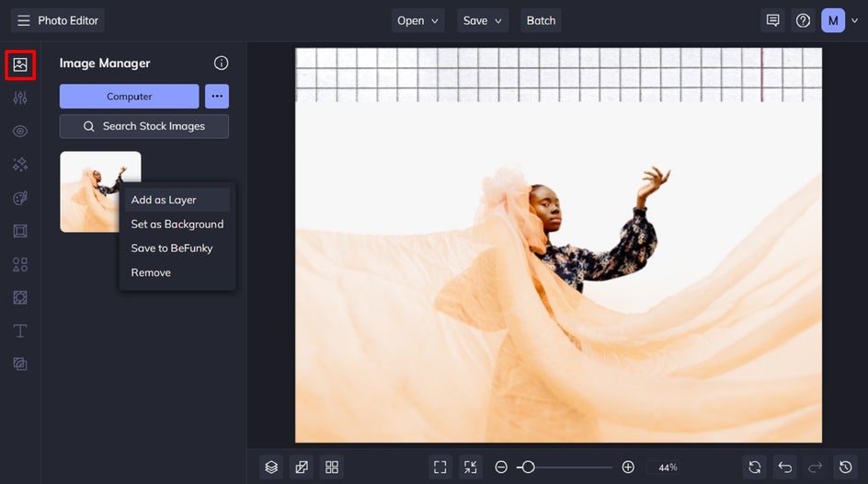This screenshot has height=484, width=868.
Task: Open the hamburger menu next to Photo Editor
Action: click(23, 20)
